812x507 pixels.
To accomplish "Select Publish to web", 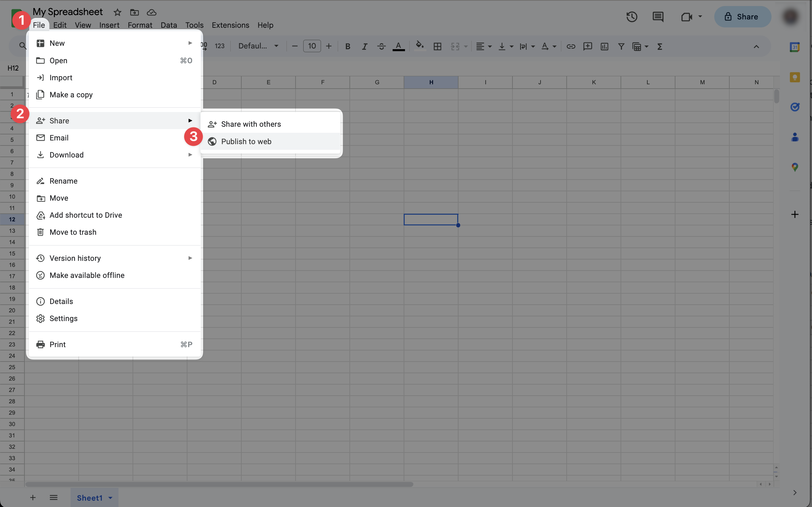I will point(246,141).
